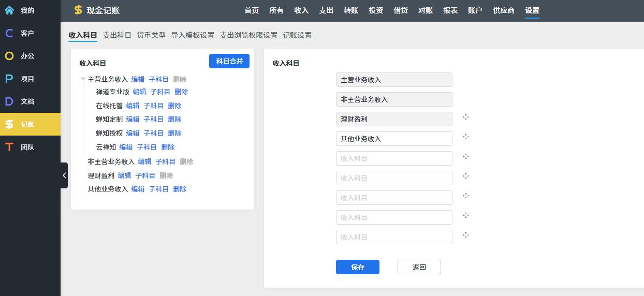Switch to the 支出科目 tab
Viewport: 644px width, 296px height.
[117, 35]
